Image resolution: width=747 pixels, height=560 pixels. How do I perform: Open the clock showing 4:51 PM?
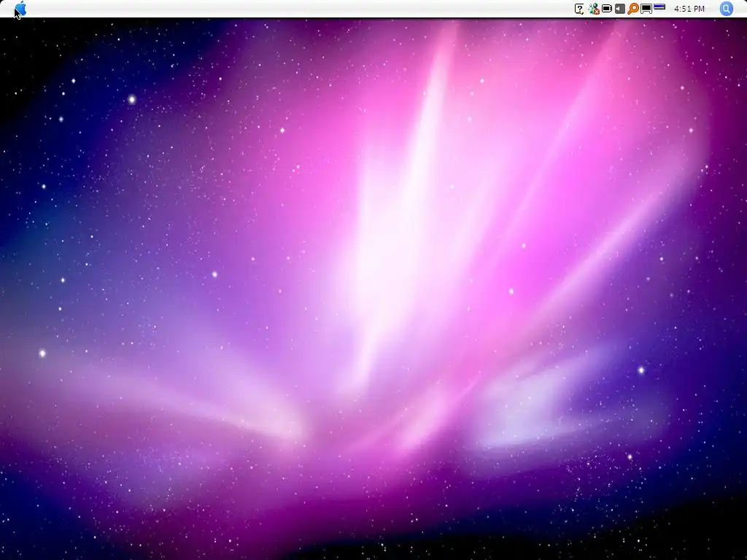pyautogui.click(x=689, y=9)
